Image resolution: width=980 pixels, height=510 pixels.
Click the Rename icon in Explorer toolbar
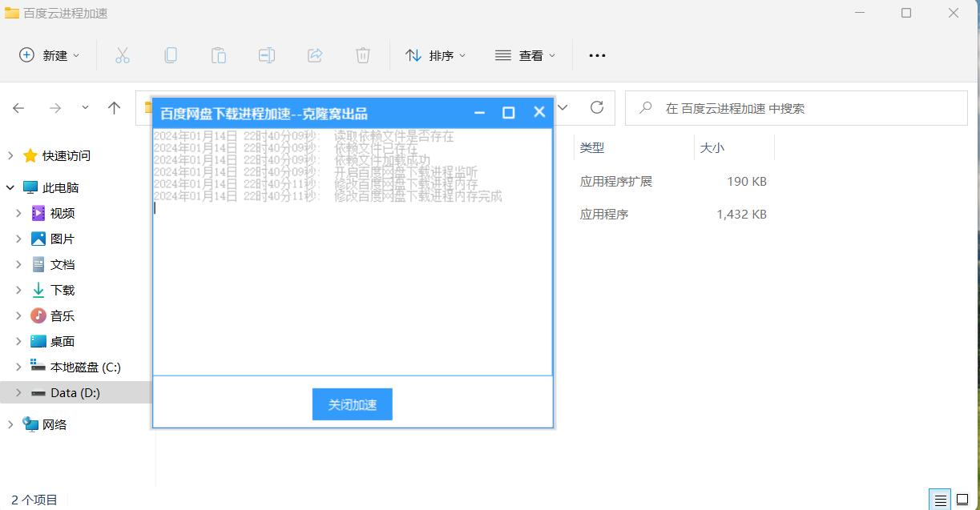coord(266,55)
